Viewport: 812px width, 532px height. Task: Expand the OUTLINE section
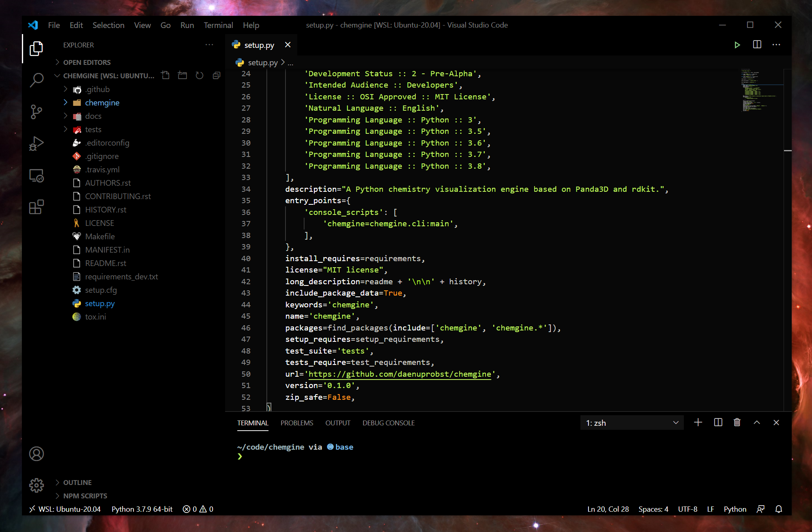tap(77, 482)
